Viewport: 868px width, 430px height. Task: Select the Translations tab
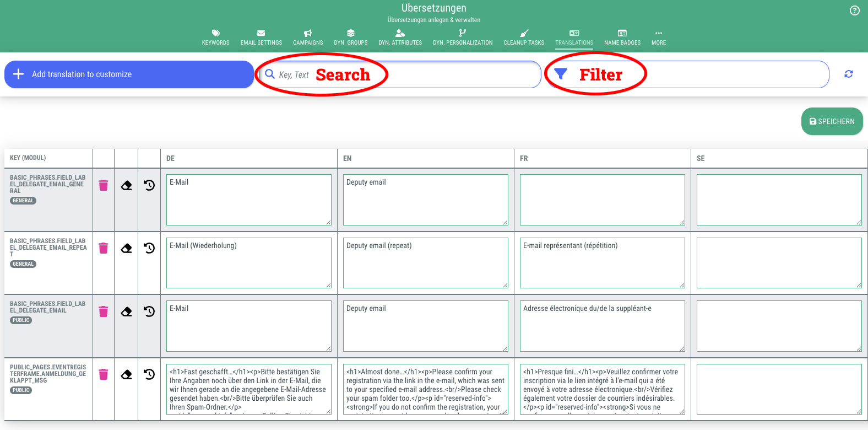point(574,37)
